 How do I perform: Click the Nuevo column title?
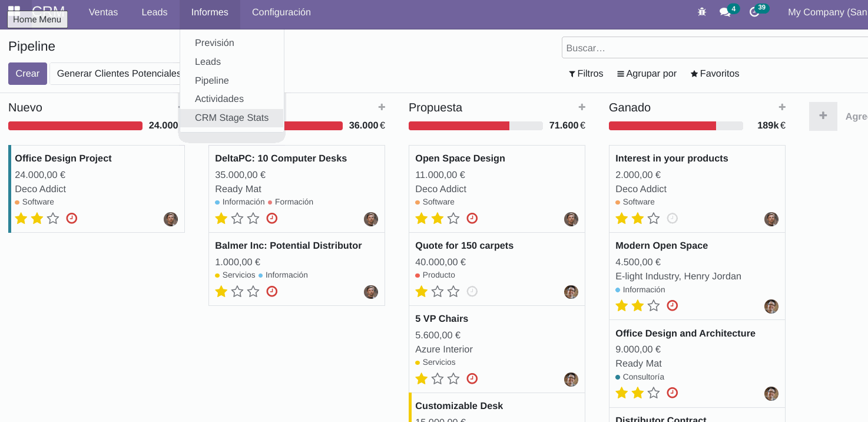(25, 108)
